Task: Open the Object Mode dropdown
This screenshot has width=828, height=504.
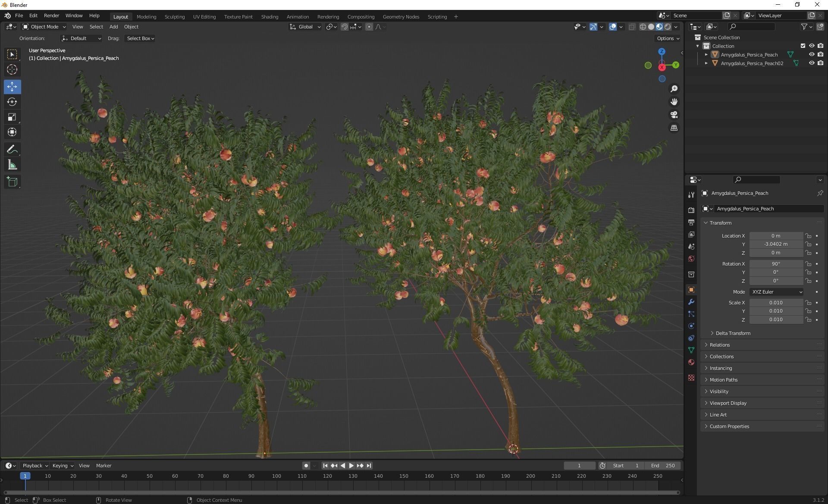Action: point(44,27)
